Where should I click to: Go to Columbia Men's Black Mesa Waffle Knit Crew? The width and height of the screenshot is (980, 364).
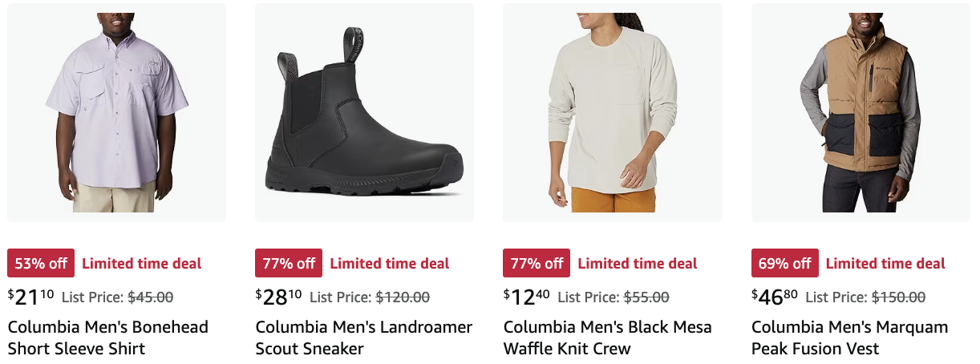click(x=608, y=338)
